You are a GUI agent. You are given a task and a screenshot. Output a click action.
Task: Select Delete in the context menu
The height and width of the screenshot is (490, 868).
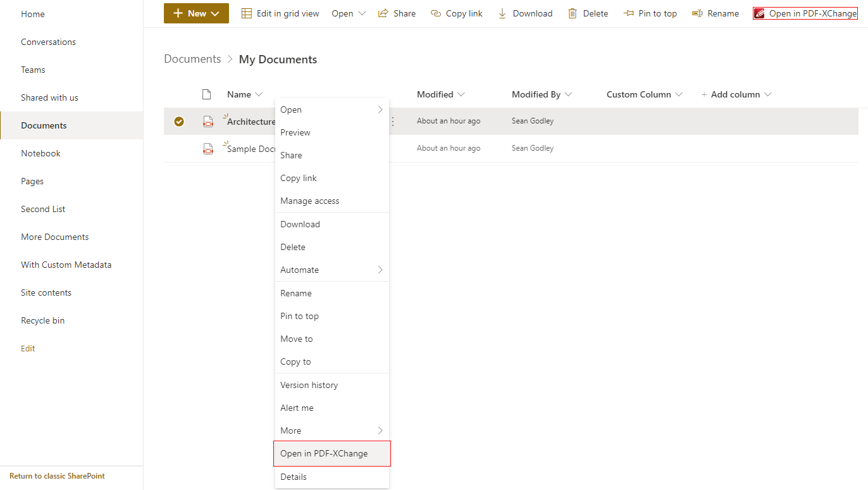pos(332,247)
